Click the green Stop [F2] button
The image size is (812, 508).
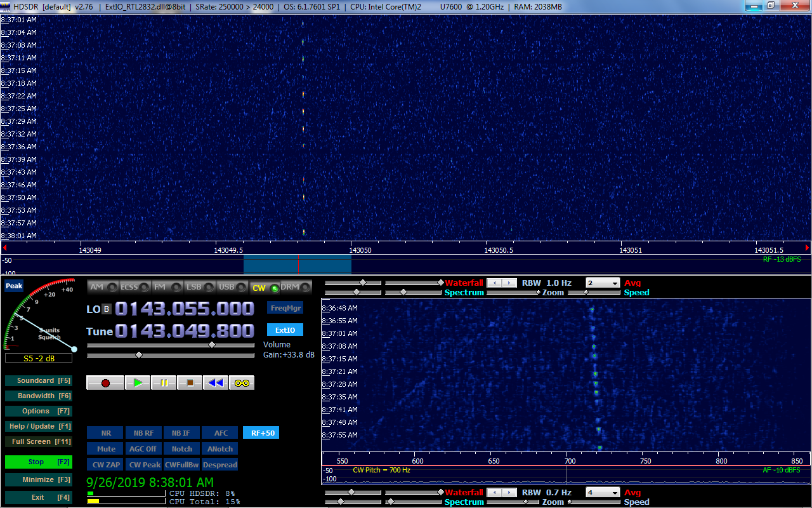pos(38,462)
